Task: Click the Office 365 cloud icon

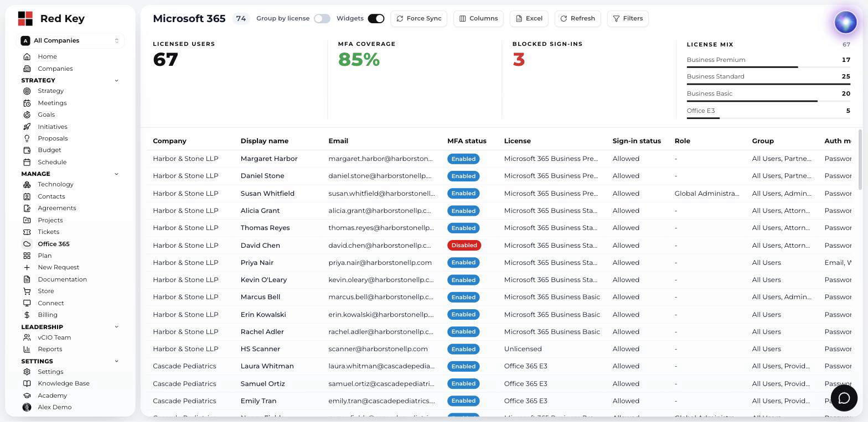Action: tap(27, 244)
